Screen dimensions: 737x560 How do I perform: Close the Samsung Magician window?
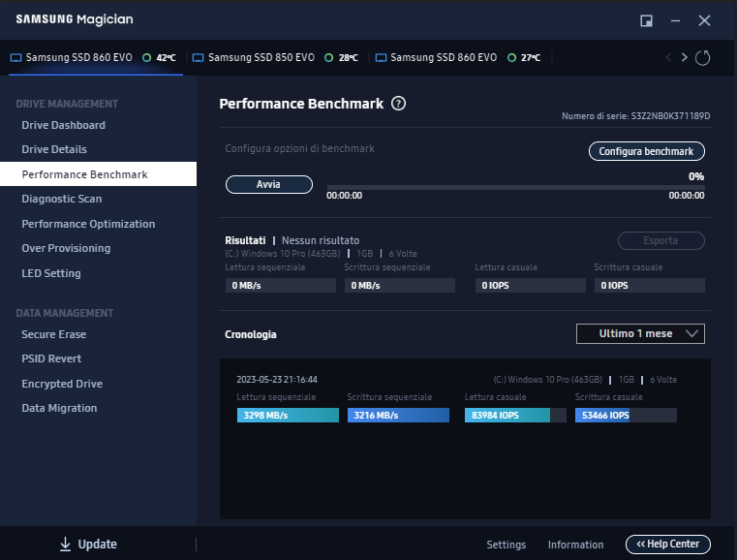(704, 20)
